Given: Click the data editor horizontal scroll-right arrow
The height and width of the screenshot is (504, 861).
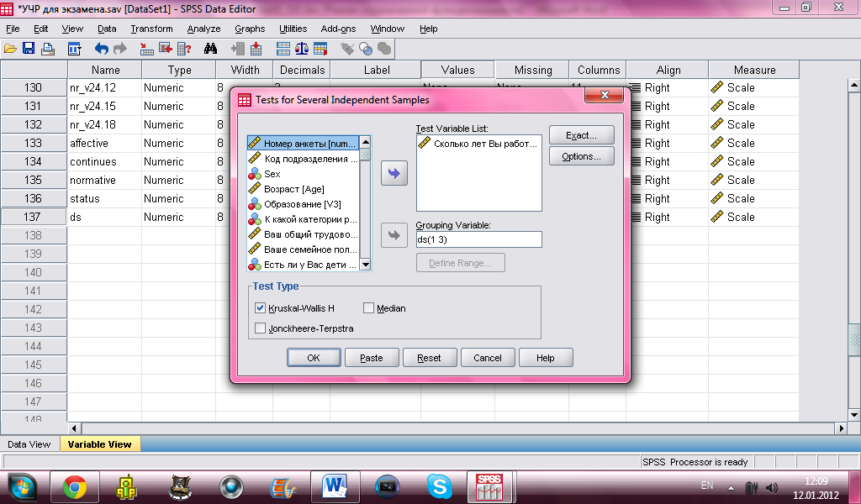Looking at the screenshot, I should (842, 428).
